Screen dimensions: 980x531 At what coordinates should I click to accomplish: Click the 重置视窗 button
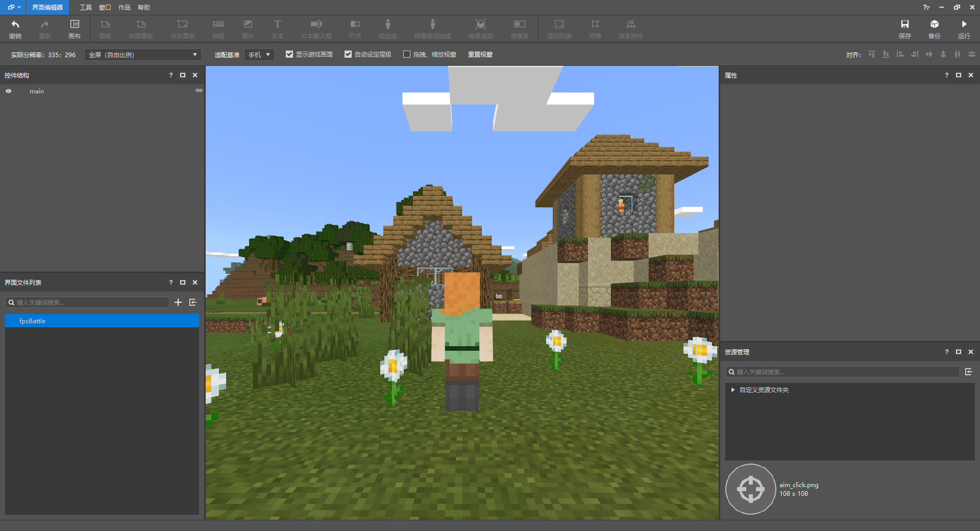480,54
